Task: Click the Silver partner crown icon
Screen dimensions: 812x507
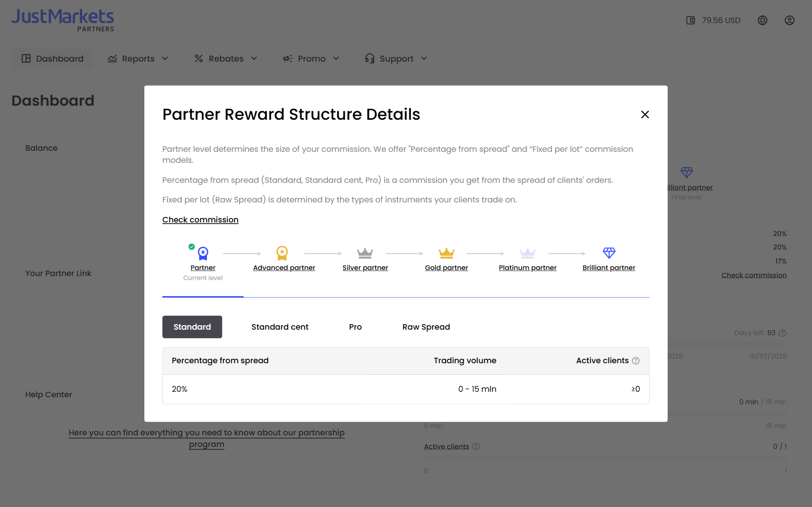Action: [x=365, y=253]
